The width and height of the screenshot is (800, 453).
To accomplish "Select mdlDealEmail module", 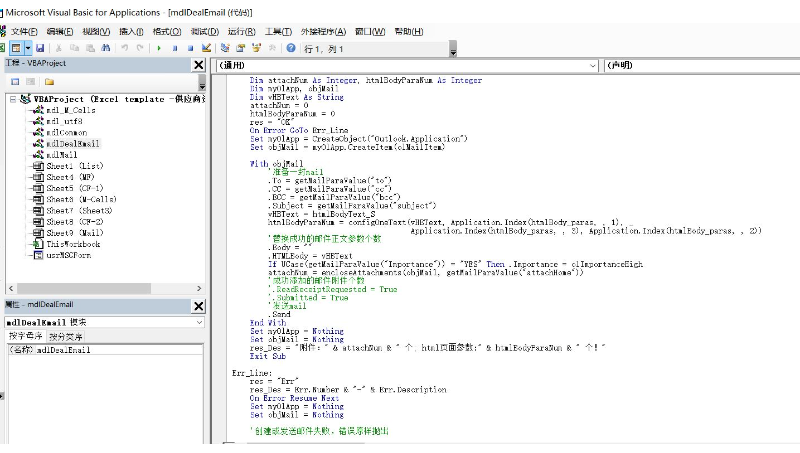I will (x=72, y=144).
